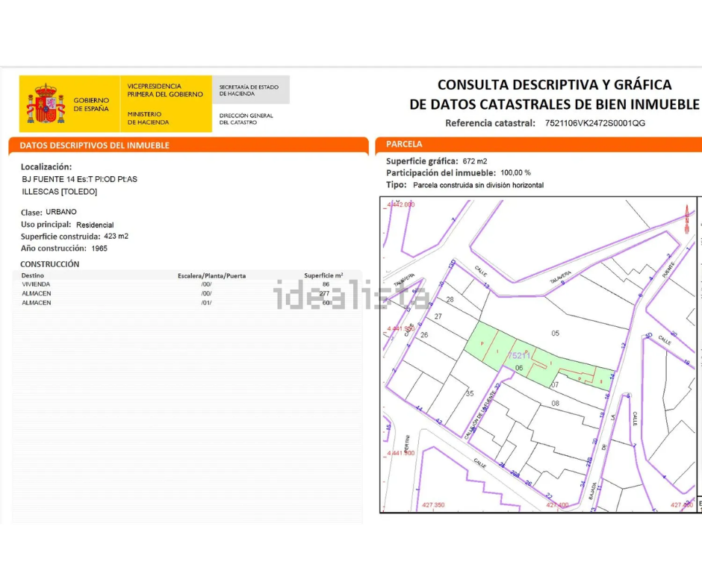Click the Secretaría de Estado de Hacienda box
This screenshot has height=588, width=702.
pyautogui.click(x=249, y=90)
